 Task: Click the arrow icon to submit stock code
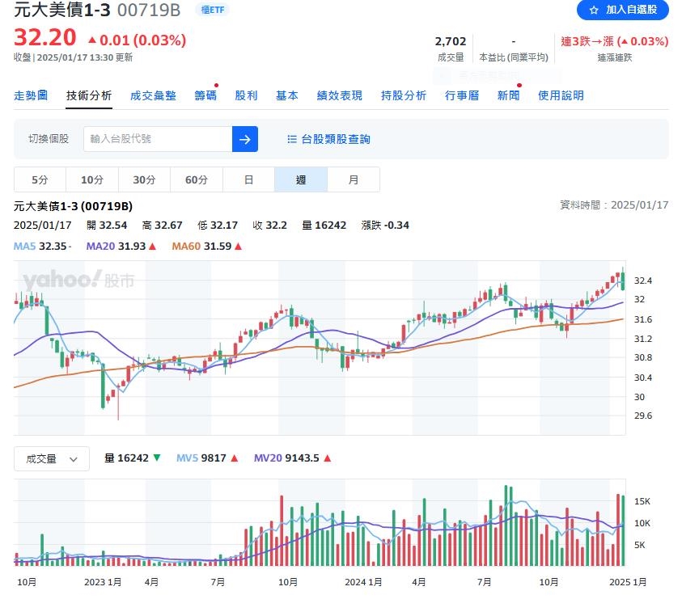coord(244,139)
